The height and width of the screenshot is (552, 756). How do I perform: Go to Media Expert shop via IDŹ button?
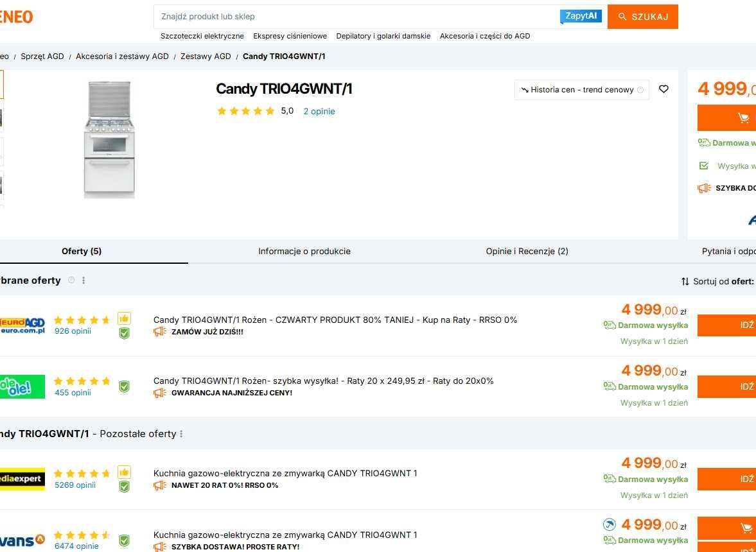coord(726,479)
